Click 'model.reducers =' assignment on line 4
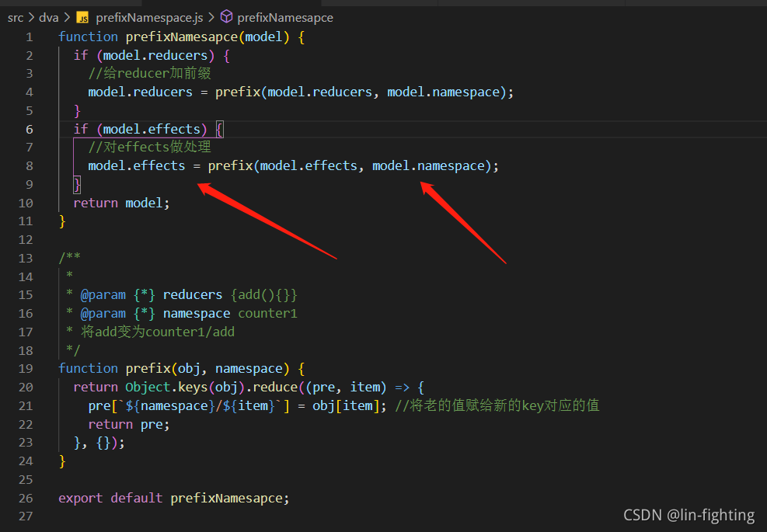 tap(148, 92)
